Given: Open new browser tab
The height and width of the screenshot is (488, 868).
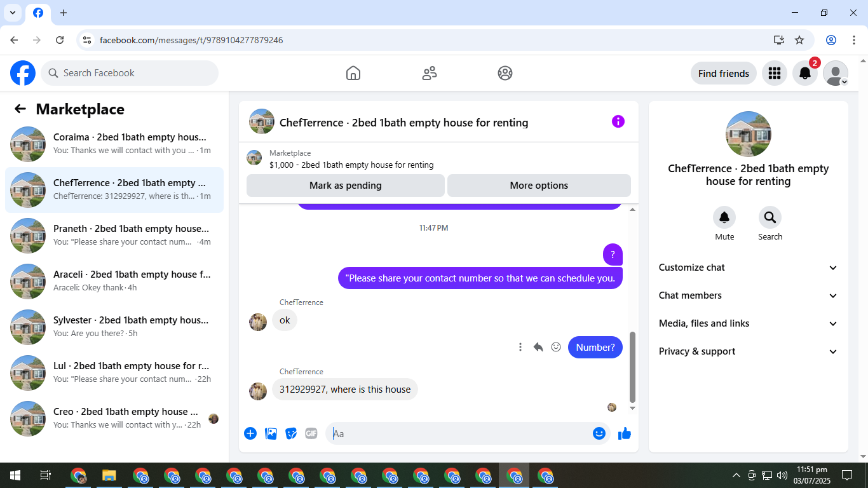Looking at the screenshot, I should coord(64,13).
